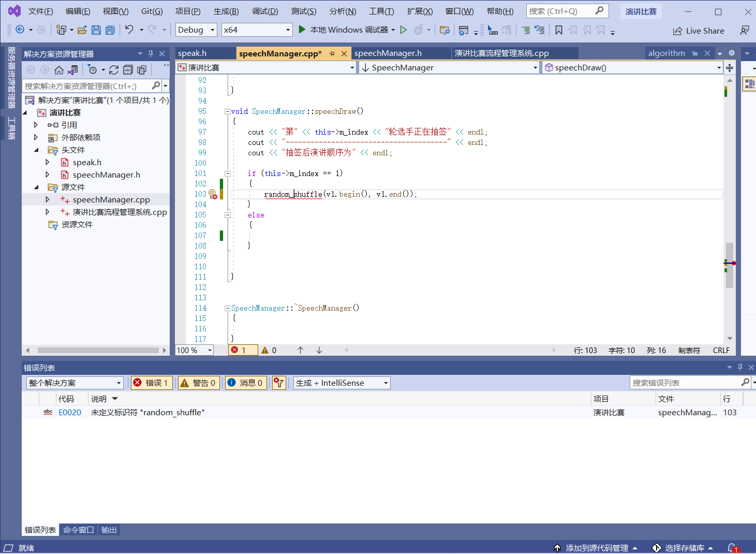756x554 pixels.
Task: Click the Open File folder icon
Action: click(x=82, y=30)
